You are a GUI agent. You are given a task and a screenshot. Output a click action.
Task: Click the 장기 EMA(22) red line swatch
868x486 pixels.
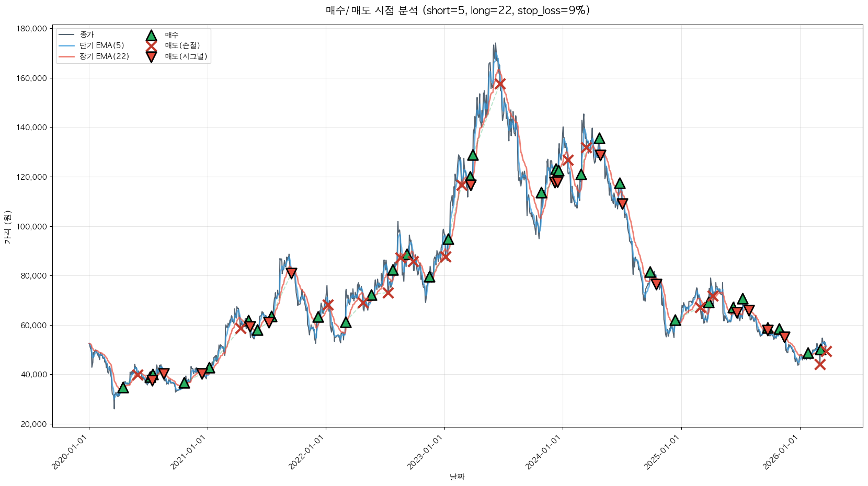click(67, 56)
